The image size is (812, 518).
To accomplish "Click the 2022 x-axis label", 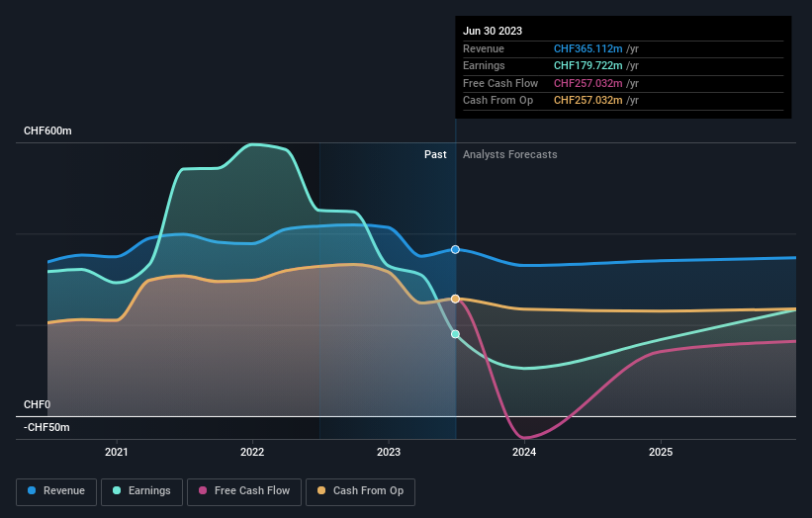I will [252, 452].
